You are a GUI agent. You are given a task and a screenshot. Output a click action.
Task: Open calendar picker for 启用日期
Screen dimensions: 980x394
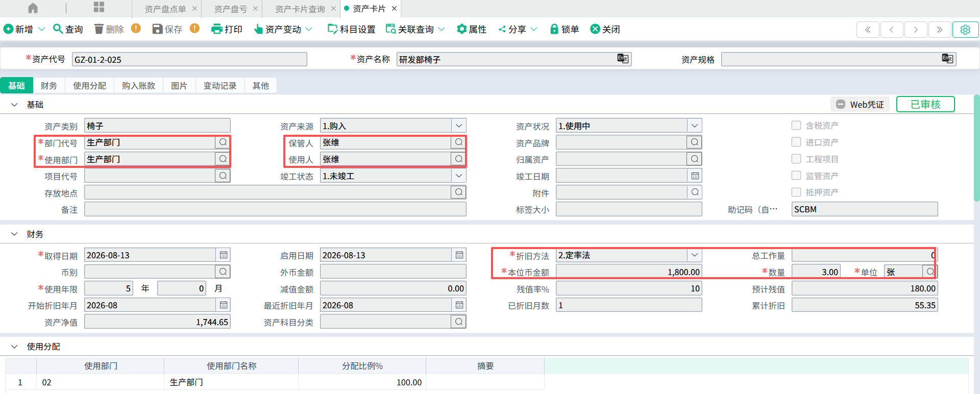click(x=459, y=255)
